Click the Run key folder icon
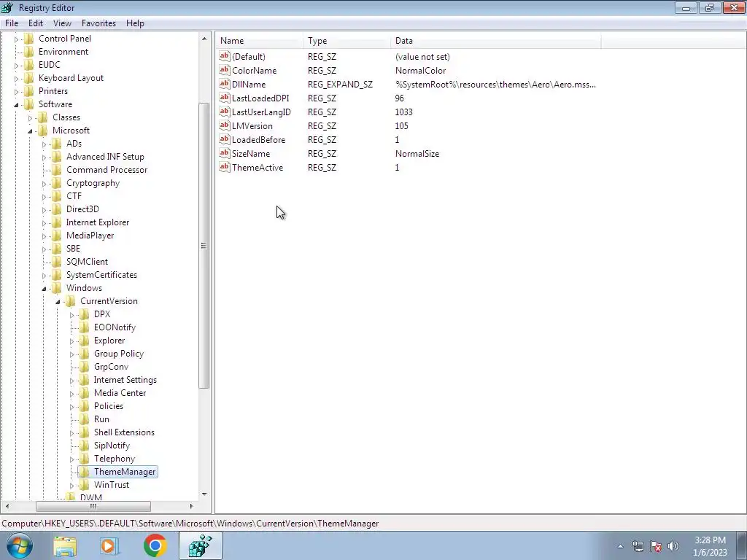This screenshot has width=747, height=560. coord(85,419)
